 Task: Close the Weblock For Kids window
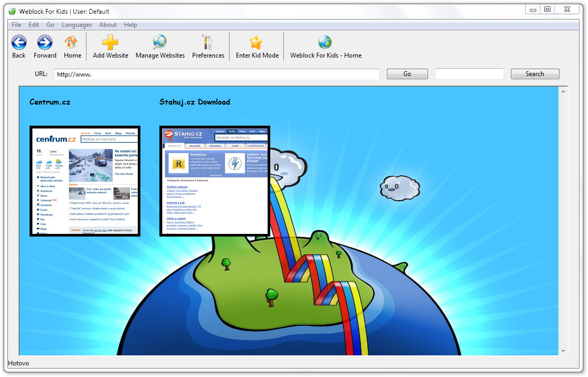pos(567,10)
